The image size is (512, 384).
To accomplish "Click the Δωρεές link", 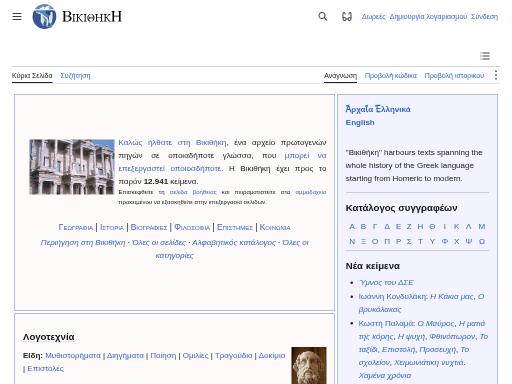I will click(x=373, y=17).
